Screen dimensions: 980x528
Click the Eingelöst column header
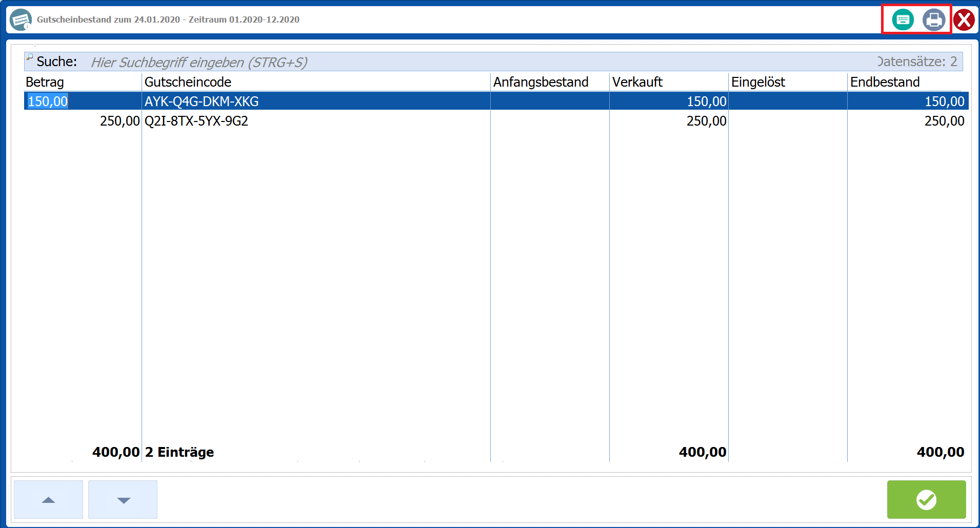pos(758,82)
